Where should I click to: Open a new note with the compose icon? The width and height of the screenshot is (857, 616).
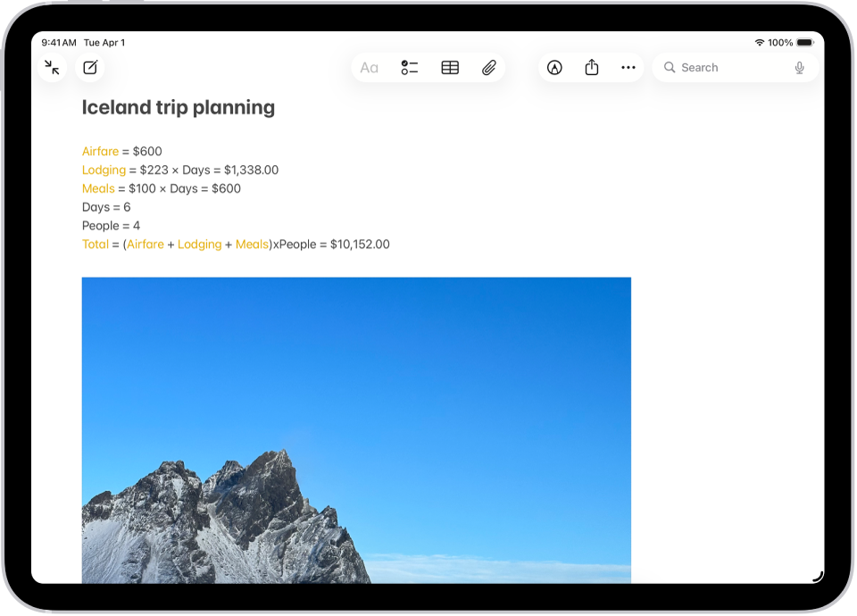(x=89, y=67)
